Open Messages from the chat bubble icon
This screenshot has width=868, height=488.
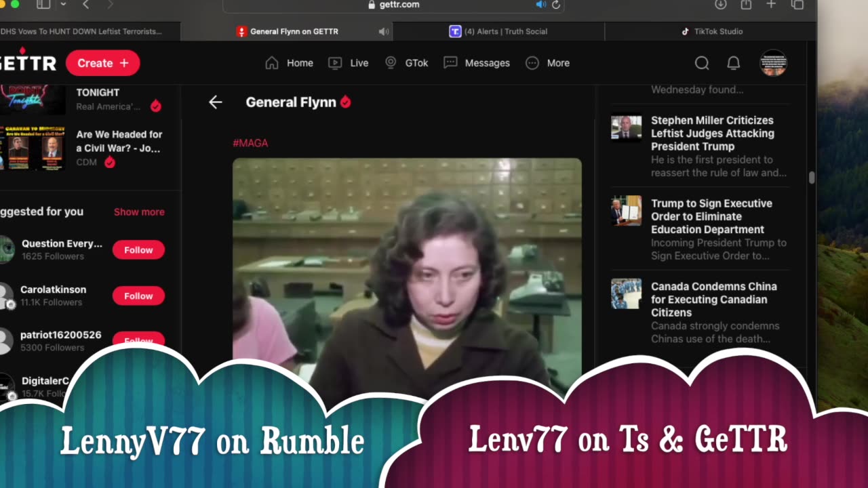(450, 63)
